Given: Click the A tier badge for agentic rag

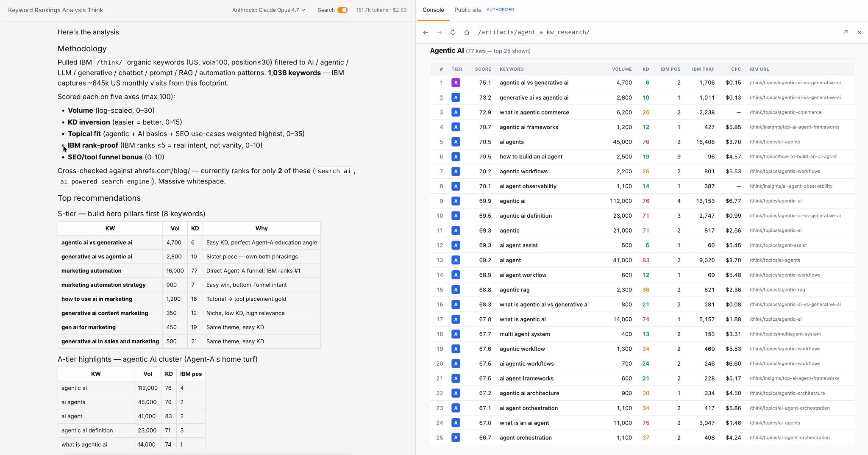Looking at the screenshot, I should [x=456, y=290].
